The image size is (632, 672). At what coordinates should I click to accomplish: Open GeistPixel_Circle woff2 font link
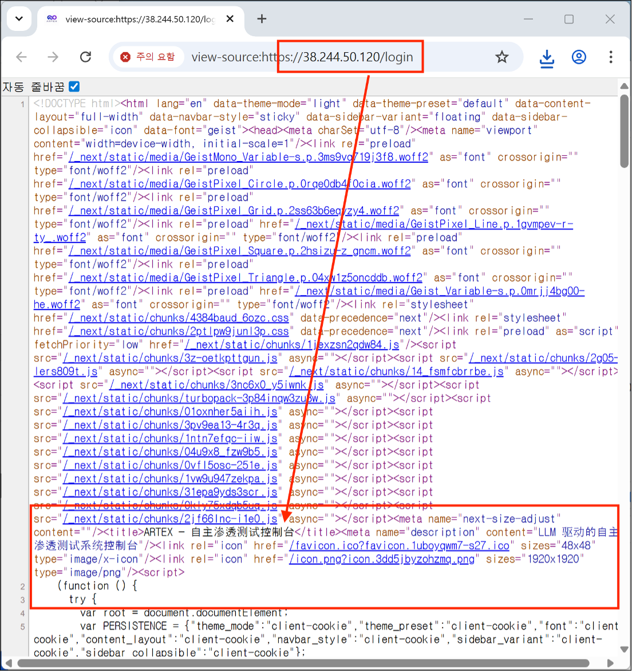240,184
